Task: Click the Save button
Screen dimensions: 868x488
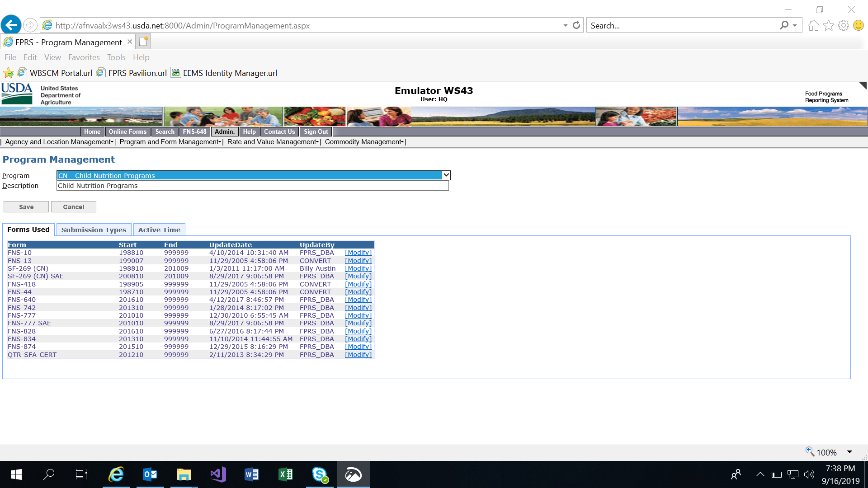Action: [x=26, y=207]
